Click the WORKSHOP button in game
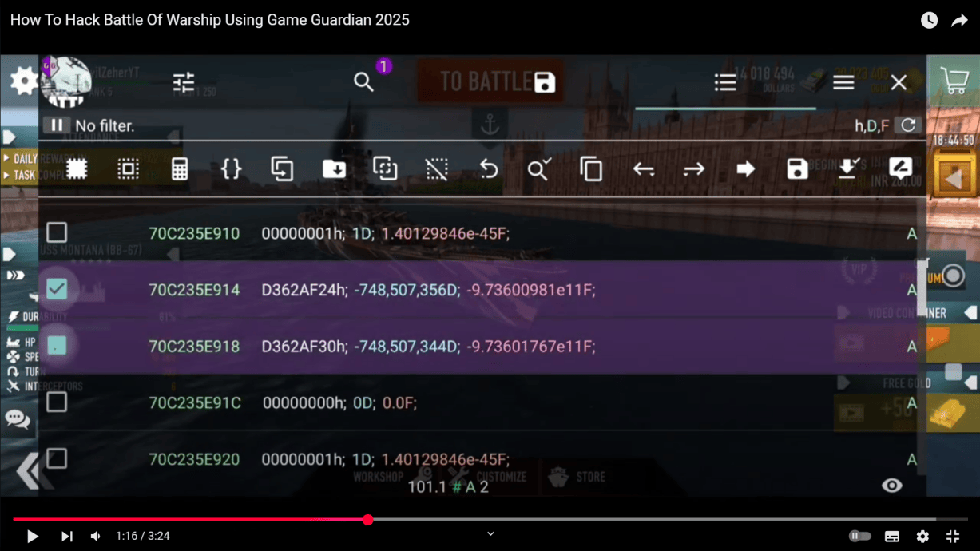The width and height of the screenshot is (980, 551). [379, 477]
